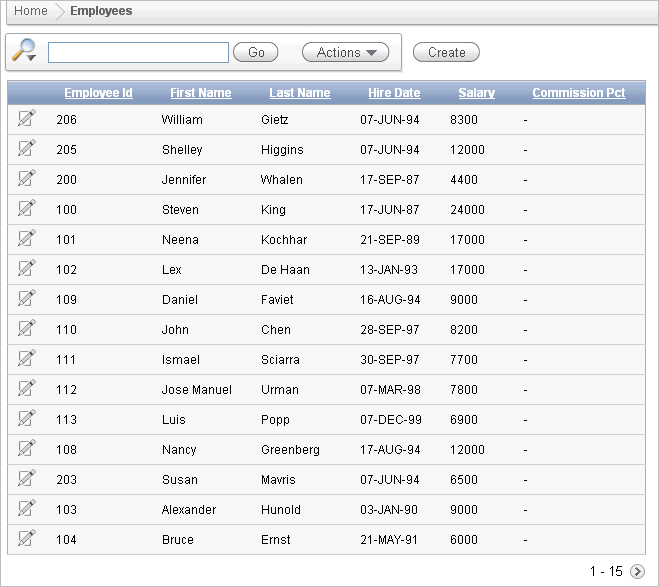Click the search text field
The width and height of the screenshot is (659, 587).
[x=138, y=53]
